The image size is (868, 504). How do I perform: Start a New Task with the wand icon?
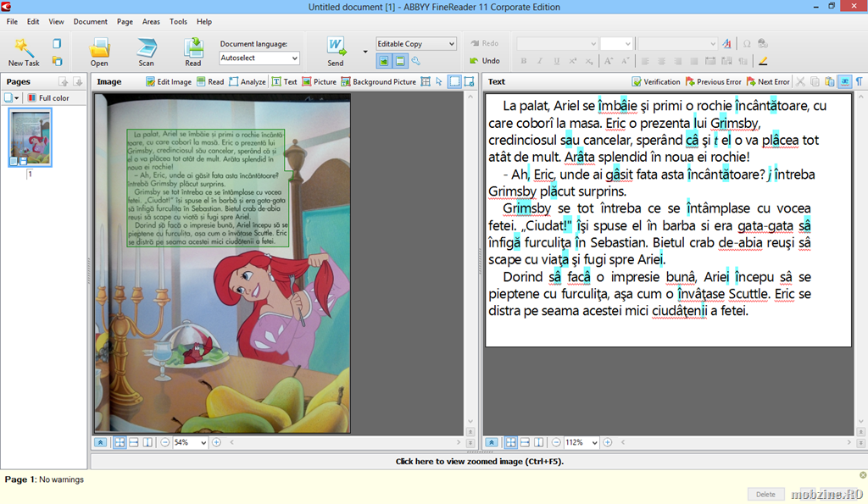23,52
